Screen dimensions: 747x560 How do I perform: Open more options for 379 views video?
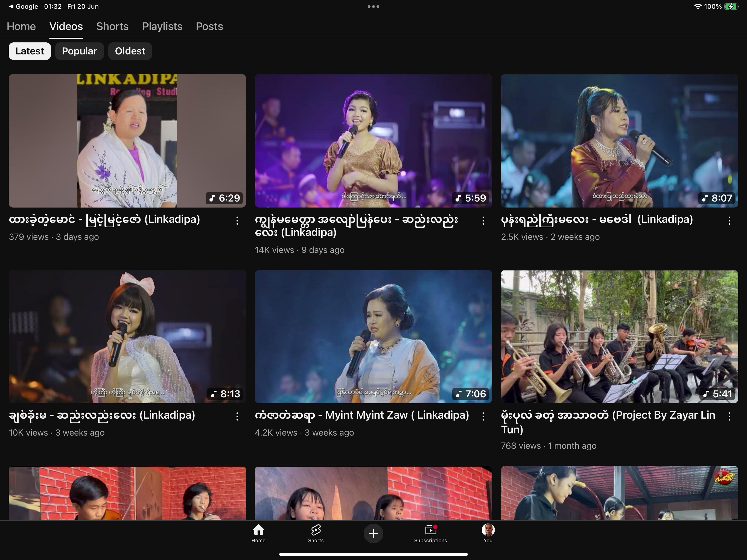pyautogui.click(x=237, y=221)
